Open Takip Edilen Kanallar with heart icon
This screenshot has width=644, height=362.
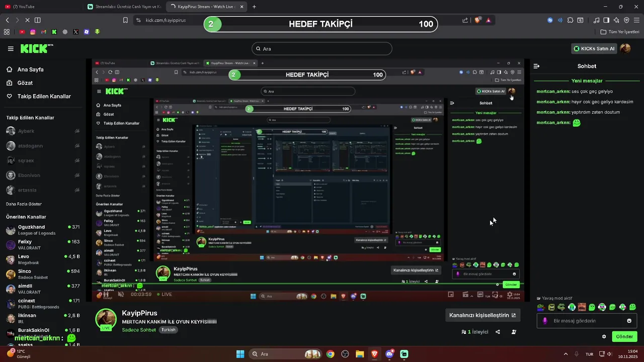tap(38, 97)
